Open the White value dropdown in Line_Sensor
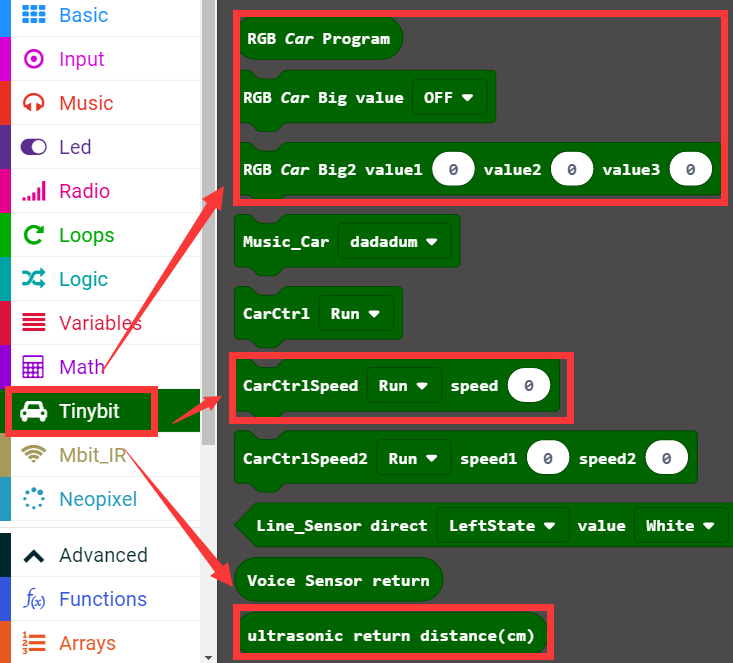The width and height of the screenshot is (733, 663). (x=680, y=525)
